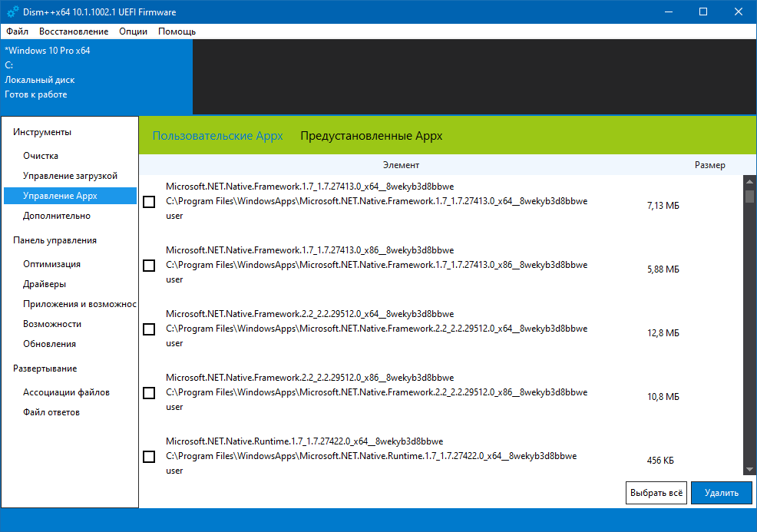
Task: Select Драйверы in the control panel section
Action: point(45,284)
